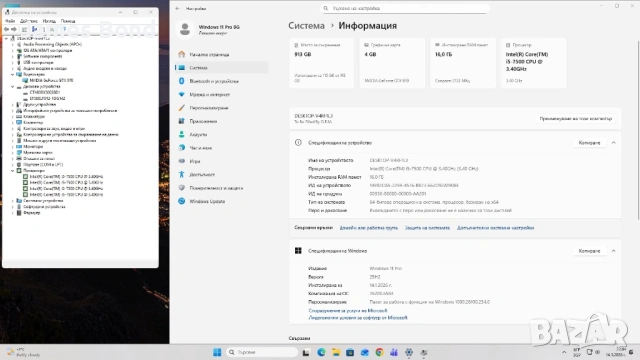Show hidden tray icons chevron
Viewport: 640px width, 360px height.
564,352
